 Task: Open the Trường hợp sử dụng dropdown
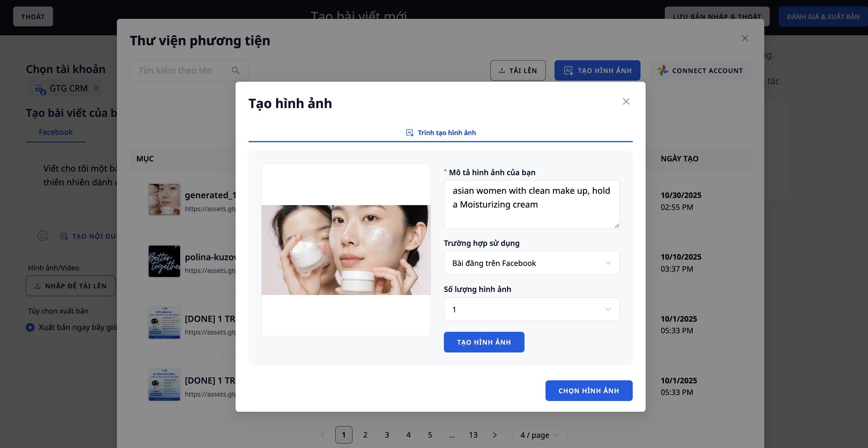531,263
